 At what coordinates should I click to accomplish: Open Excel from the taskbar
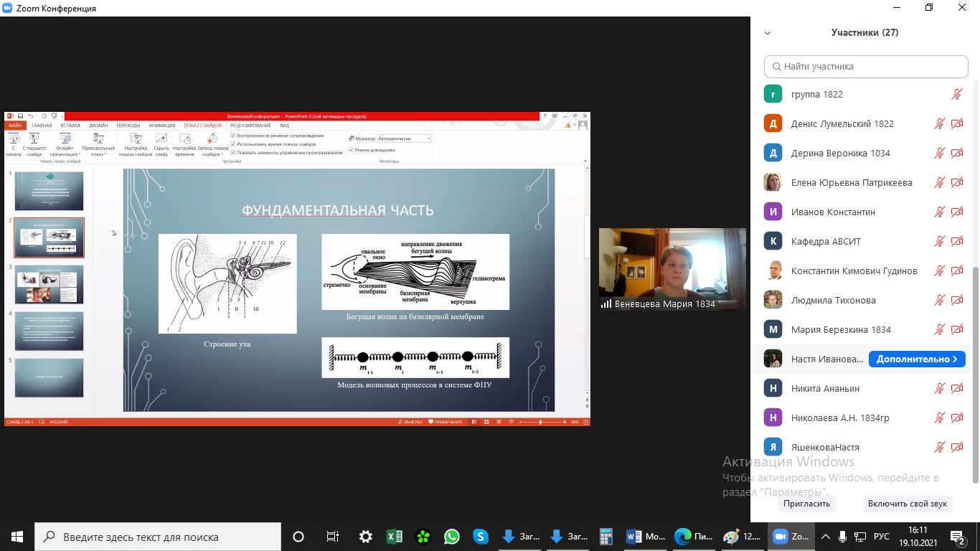coord(394,536)
